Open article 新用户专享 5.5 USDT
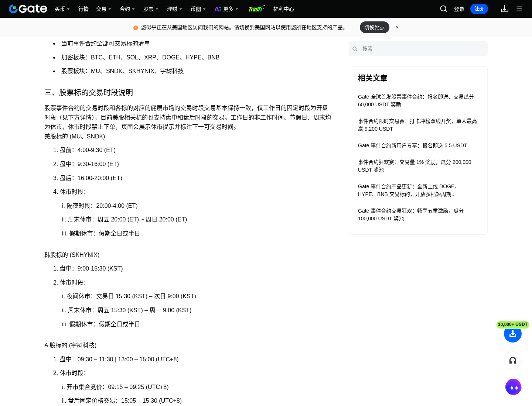 (412, 145)
